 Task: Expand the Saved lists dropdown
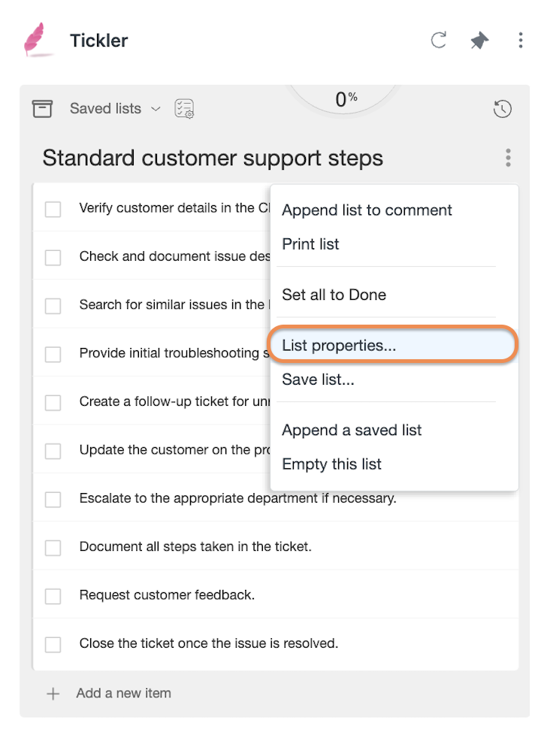(115, 108)
